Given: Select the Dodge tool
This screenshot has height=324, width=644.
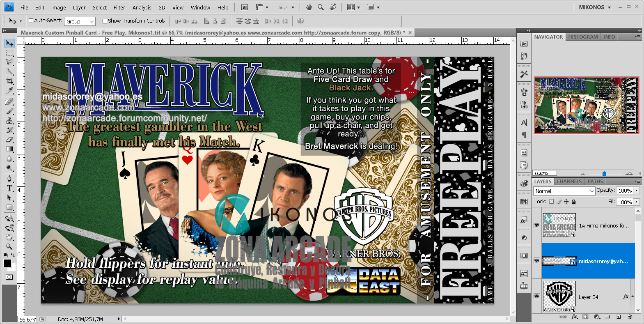Looking at the screenshot, I should coord(9,168).
